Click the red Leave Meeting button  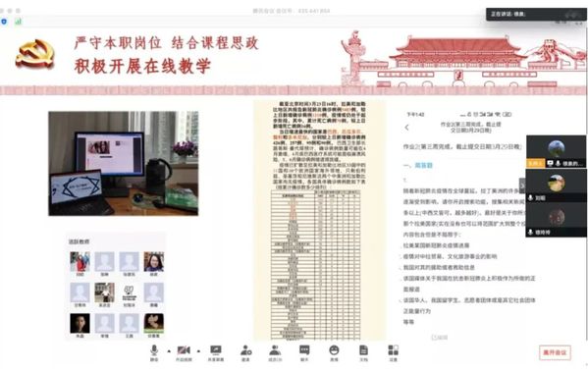555,352
